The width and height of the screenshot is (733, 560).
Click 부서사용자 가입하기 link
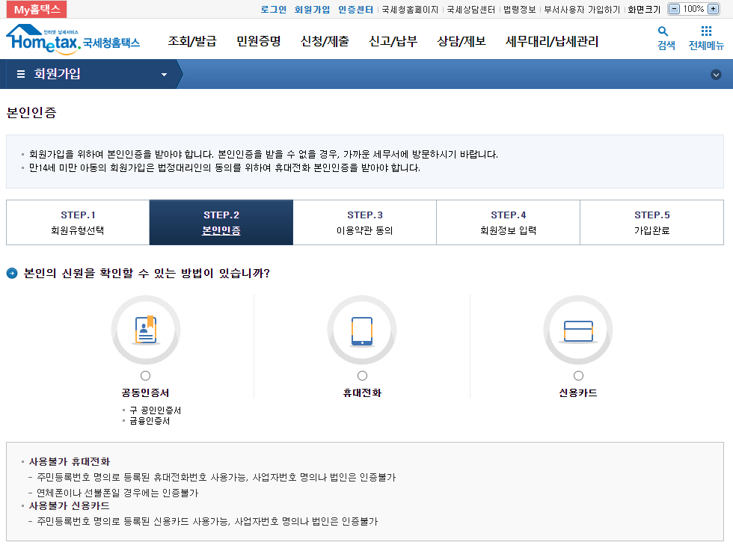(582, 10)
